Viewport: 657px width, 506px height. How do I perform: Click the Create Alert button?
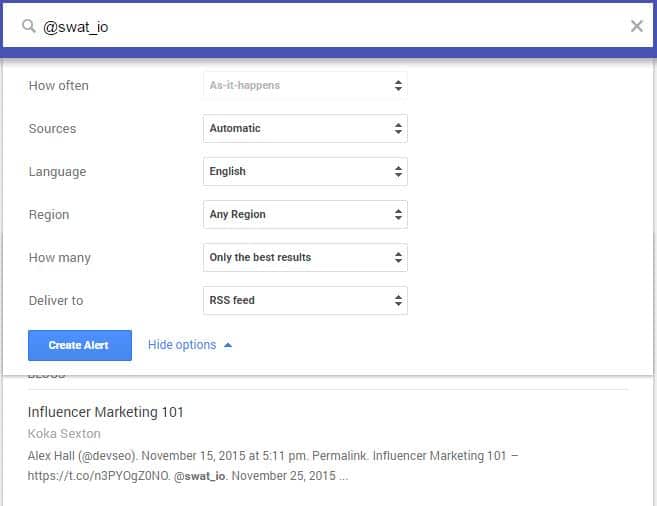click(x=80, y=345)
